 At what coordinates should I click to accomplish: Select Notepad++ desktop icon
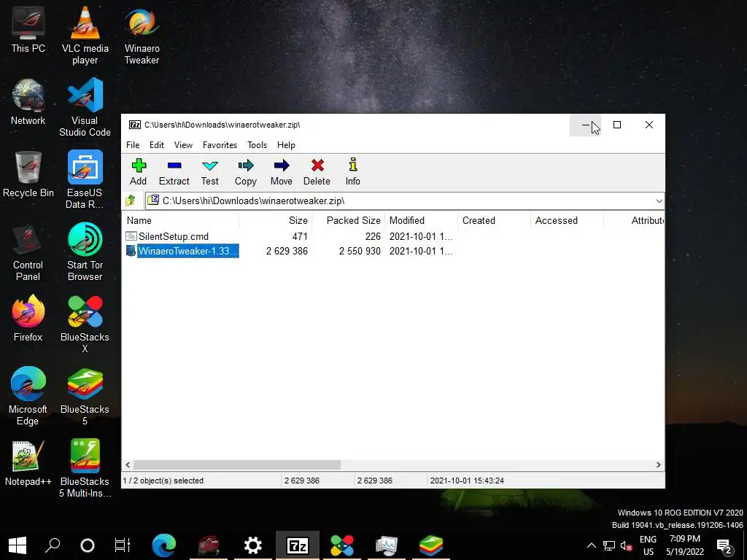click(x=28, y=463)
